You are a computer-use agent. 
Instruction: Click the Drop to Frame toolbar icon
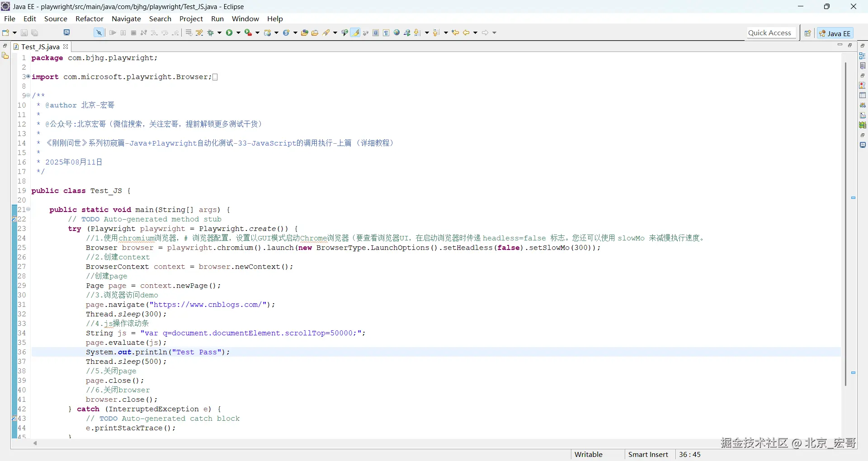(x=189, y=33)
